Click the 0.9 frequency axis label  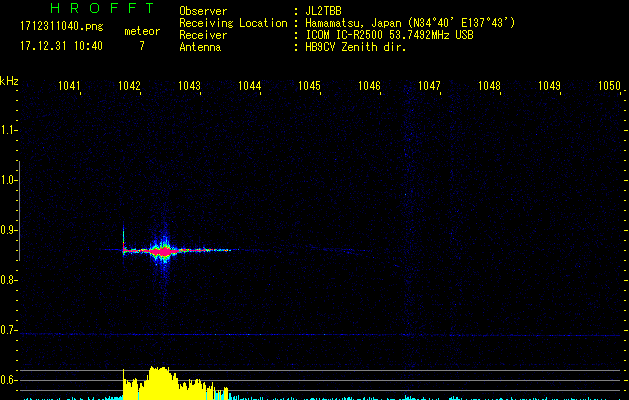click(x=9, y=230)
